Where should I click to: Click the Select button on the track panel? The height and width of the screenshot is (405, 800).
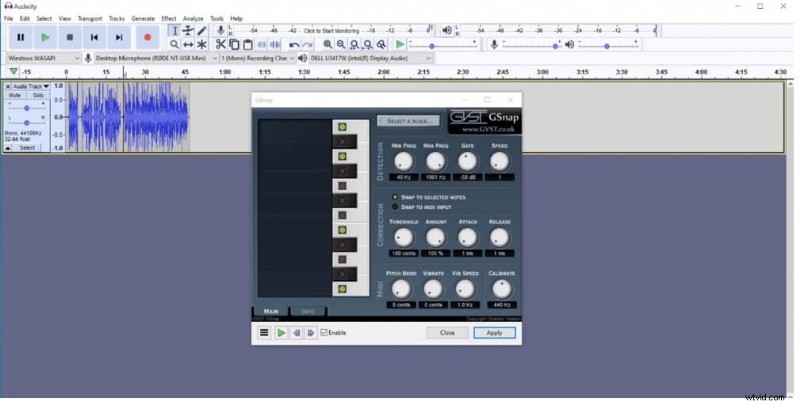tap(28, 148)
